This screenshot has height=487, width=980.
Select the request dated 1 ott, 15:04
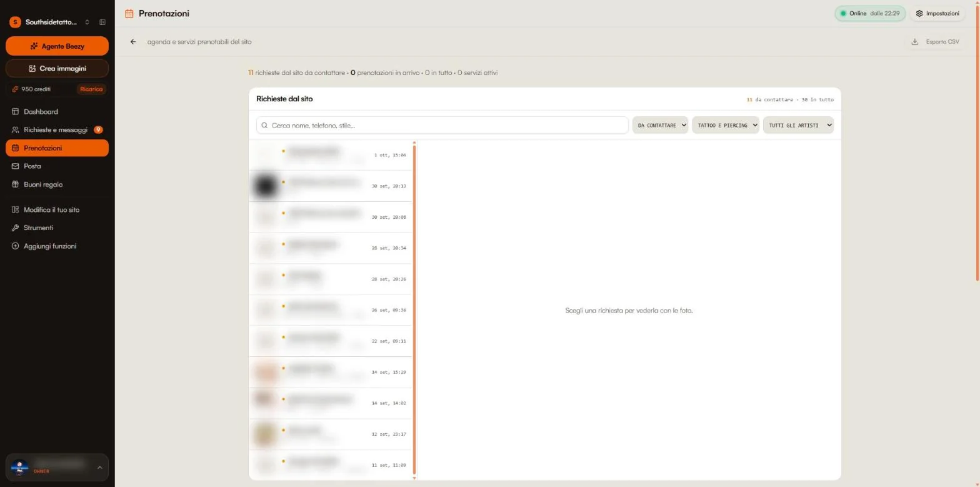[330, 155]
